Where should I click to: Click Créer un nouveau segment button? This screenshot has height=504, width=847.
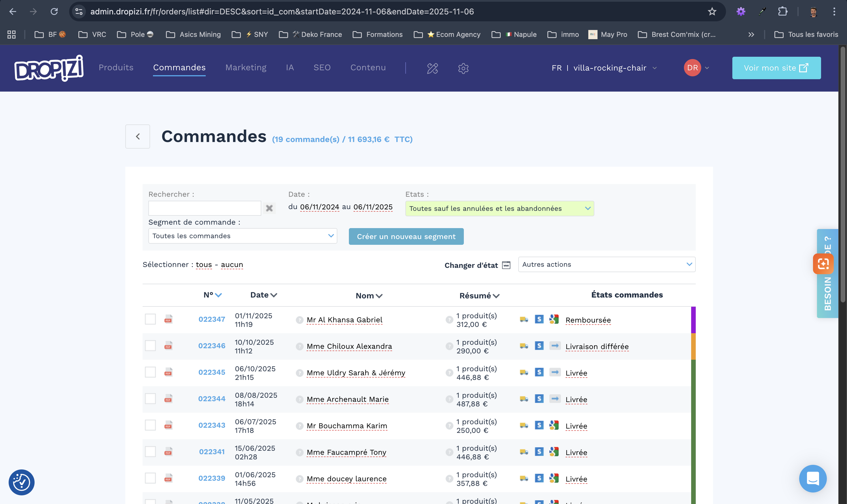click(x=406, y=237)
